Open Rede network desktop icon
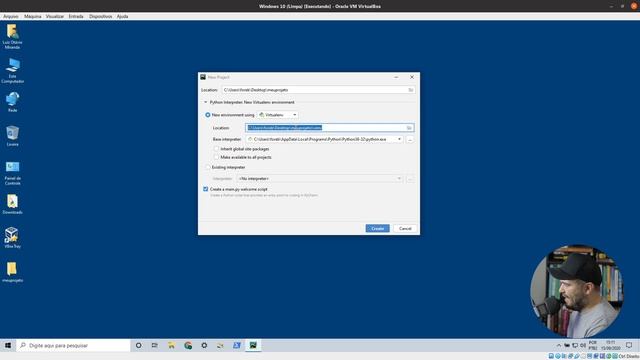Viewport: 640px width, 360px height. point(12,102)
